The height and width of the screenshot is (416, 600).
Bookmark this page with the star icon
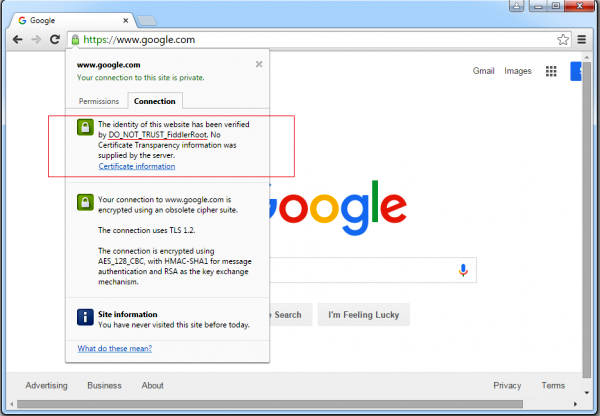pos(562,39)
